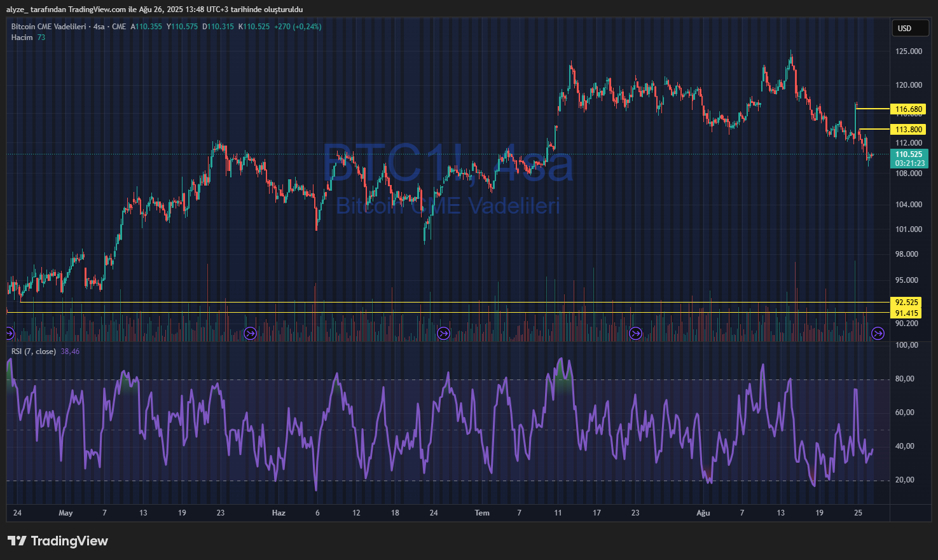
Task: Click the Bitcoin CME Vadelileri symbol title
Action: coord(50,27)
